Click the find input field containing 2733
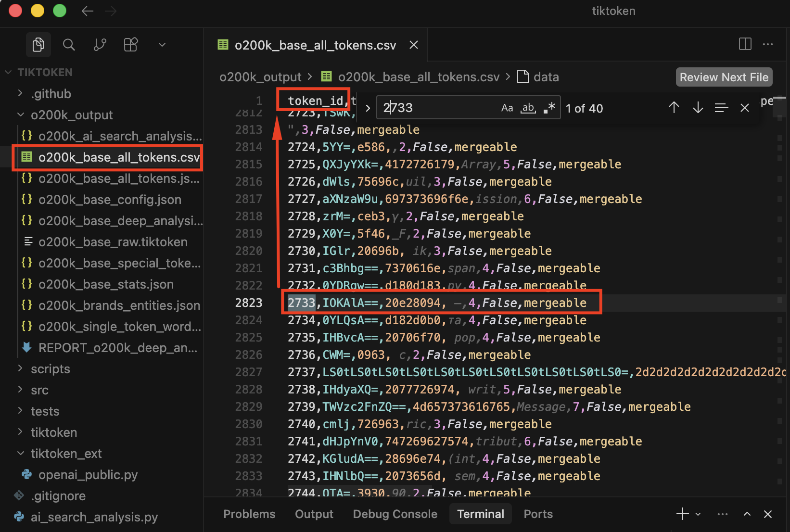Viewport: 790px width, 532px height. pos(438,108)
